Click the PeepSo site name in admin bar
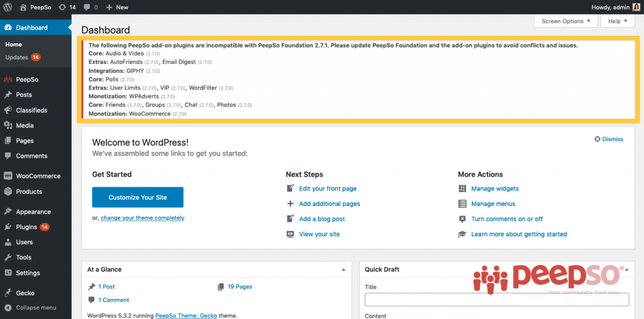The width and height of the screenshot is (644, 319). [42, 7]
